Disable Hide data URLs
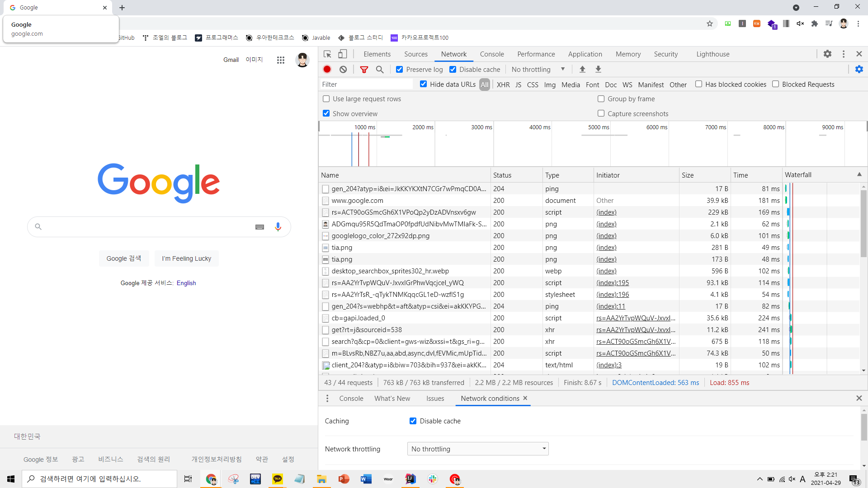The height and width of the screenshot is (488, 868). 423,84
